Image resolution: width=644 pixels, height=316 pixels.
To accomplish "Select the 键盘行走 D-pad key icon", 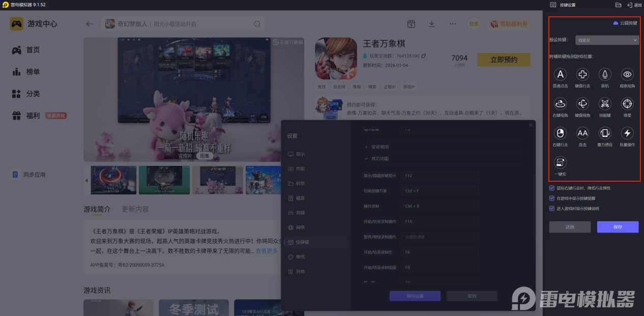I will [x=582, y=75].
